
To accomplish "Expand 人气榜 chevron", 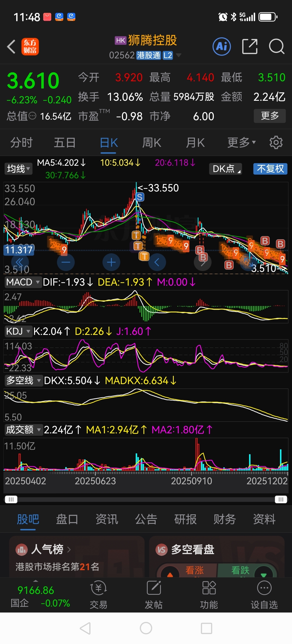I will point(69,550).
